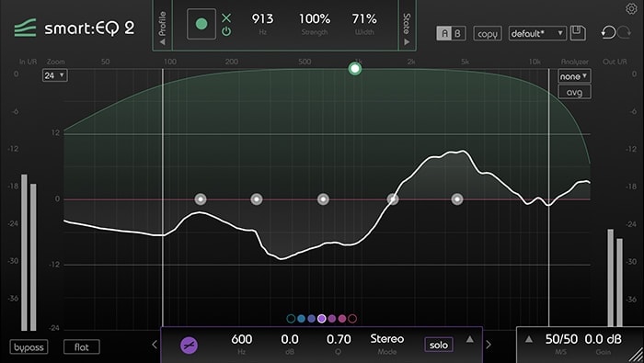This screenshot has height=363, width=644.
Task: Select the fifth gray EQ band node
Action: click(457, 199)
